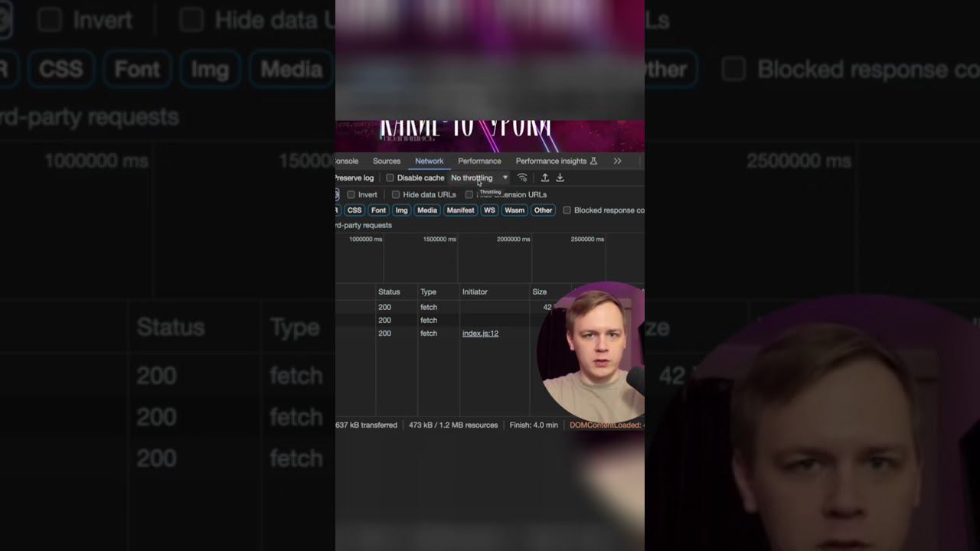Enable the Blocked response cookies checkbox
Screen dimensions: 980x551
[x=567, y=210]
